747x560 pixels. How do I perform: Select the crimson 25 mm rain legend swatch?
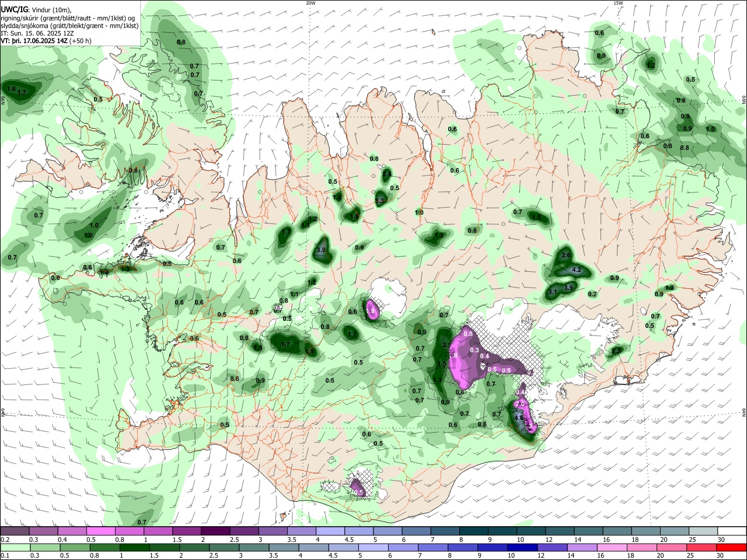(701, 547)
